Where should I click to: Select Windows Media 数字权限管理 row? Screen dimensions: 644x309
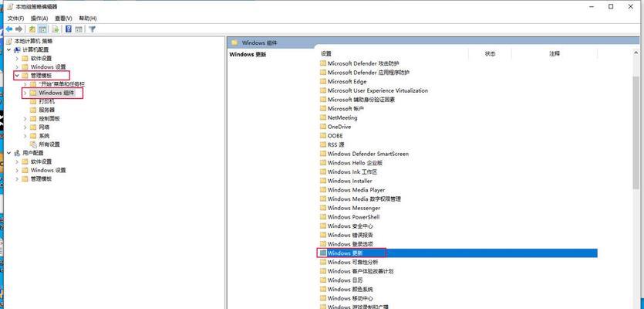coord(359,199)
